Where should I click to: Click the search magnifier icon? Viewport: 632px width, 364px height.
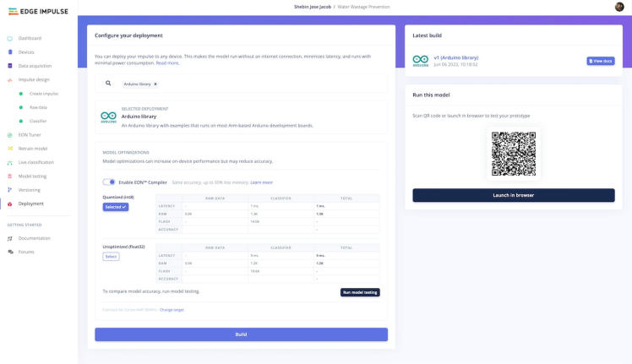(x=108, y=83)
